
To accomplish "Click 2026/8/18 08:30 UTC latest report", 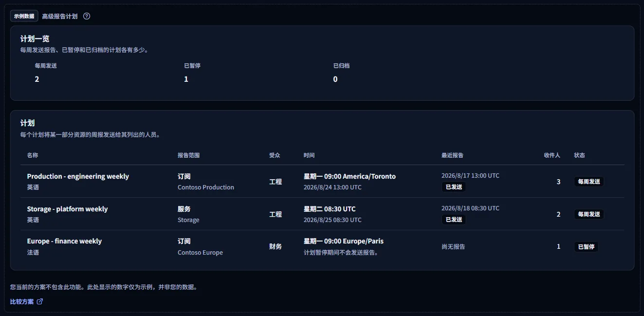I will pos(470,208).
